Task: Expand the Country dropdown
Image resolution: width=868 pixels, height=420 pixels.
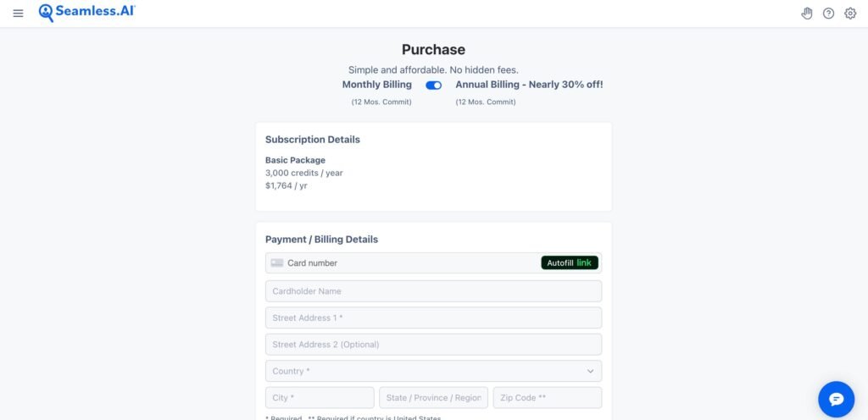Action: pyautogui.click(x=424, y=372)
